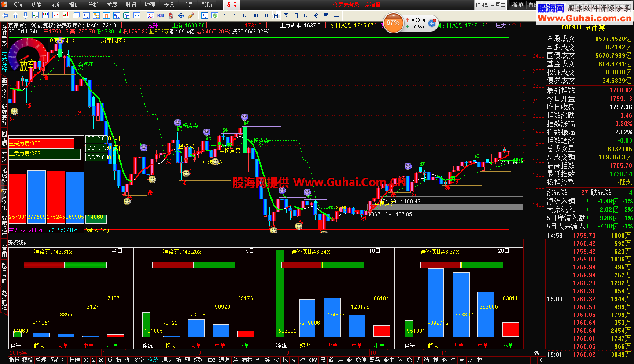Click the 撤单 button
The image size is (634, 364).
coord(518,5)
